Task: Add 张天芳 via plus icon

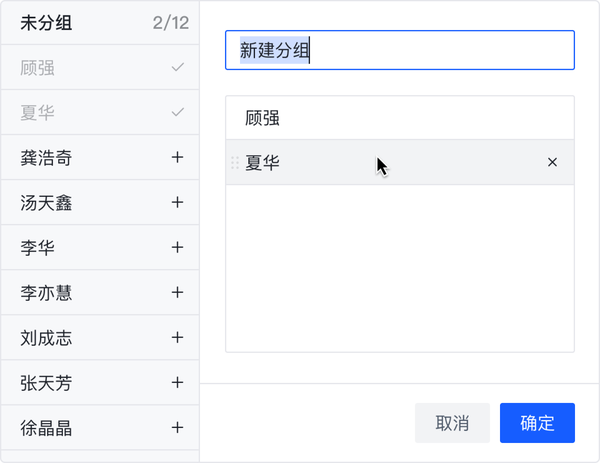Action: 177,382
